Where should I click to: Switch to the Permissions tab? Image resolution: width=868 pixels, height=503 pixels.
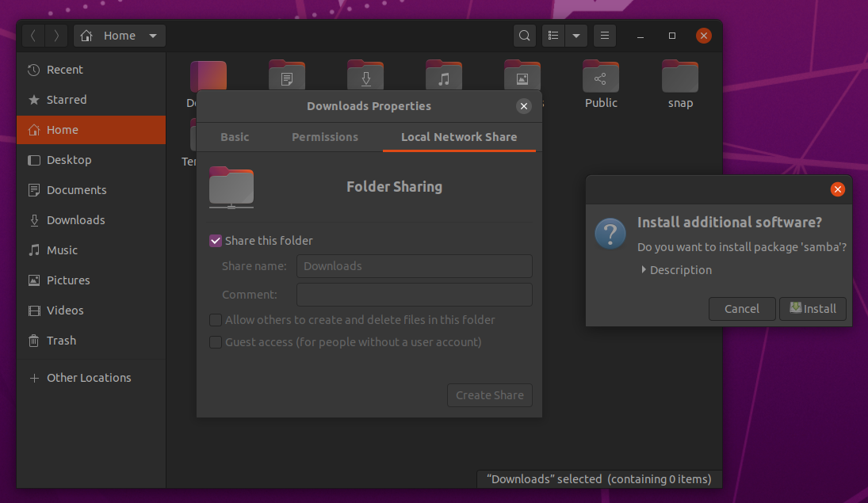click(x=325, y=137)
